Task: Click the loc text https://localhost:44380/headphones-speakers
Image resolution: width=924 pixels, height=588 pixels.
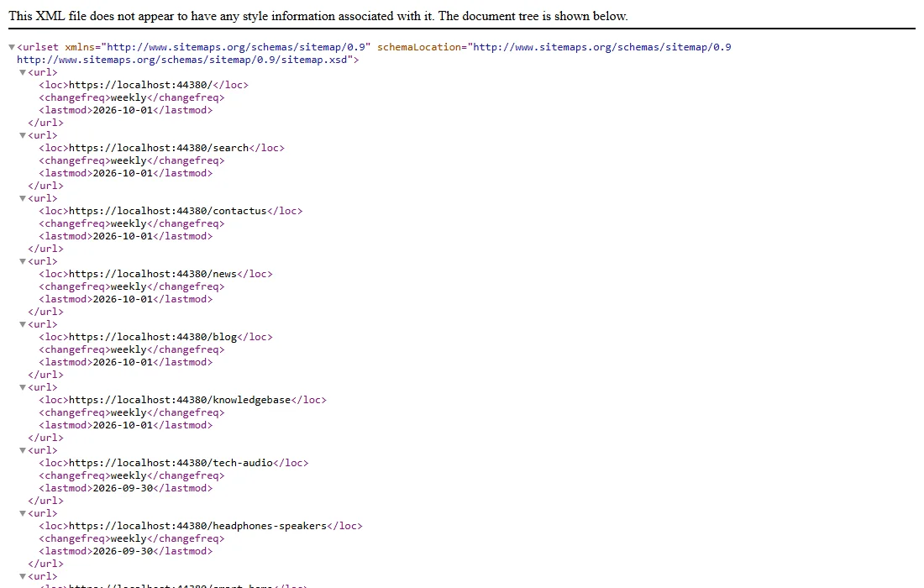Action: pos(197,526)
